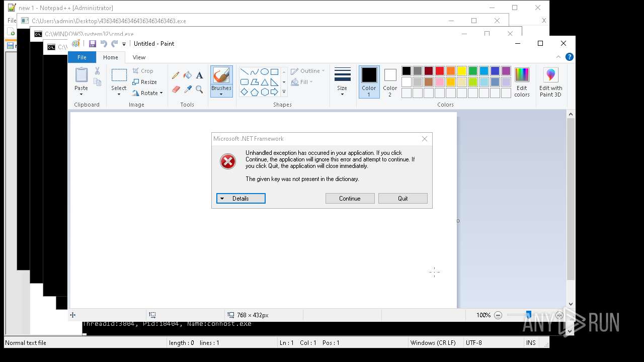Screen dimensions: 644x362
Task: Select the Pentagon shape
Action: click(254, 92)
